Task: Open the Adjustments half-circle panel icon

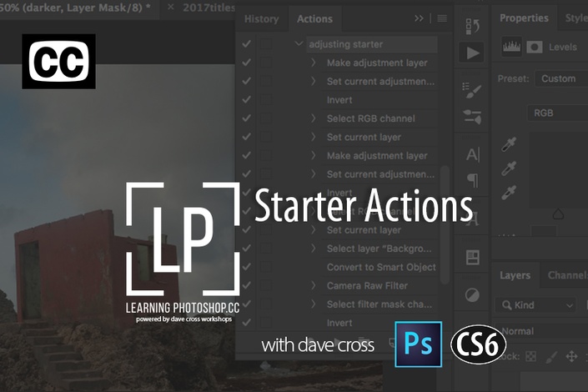Action: tap(472, 295)
